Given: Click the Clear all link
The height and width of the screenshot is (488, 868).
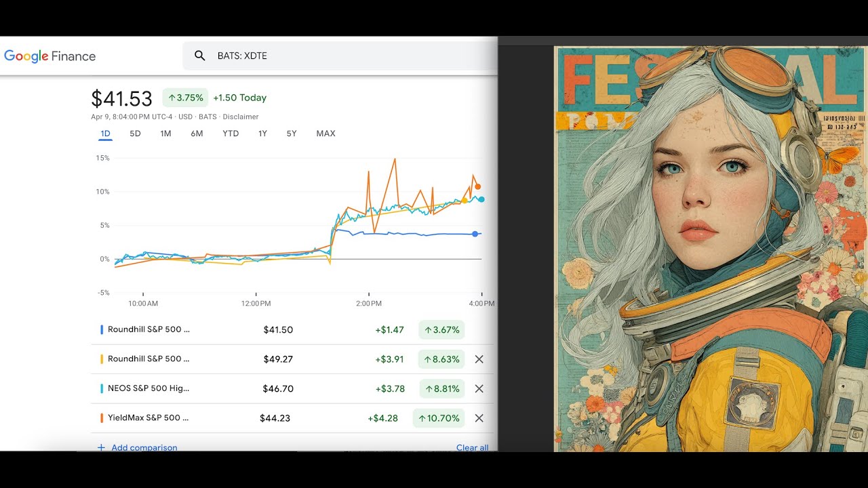Looking at the screenshot, I should tap(473, 447).
